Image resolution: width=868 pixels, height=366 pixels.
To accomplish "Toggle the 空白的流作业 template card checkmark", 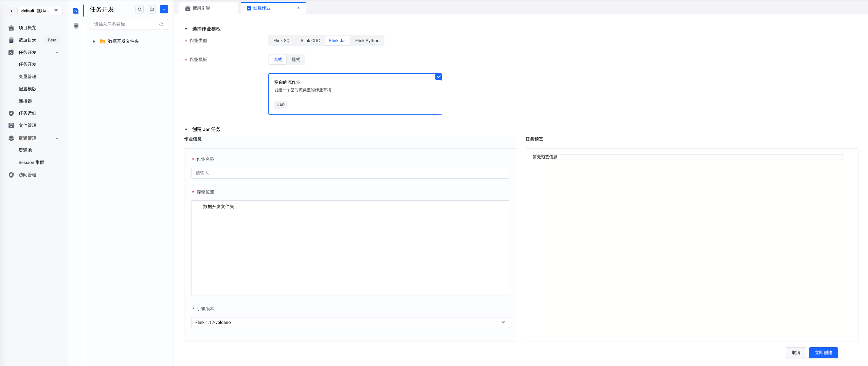I will point(438,77).
